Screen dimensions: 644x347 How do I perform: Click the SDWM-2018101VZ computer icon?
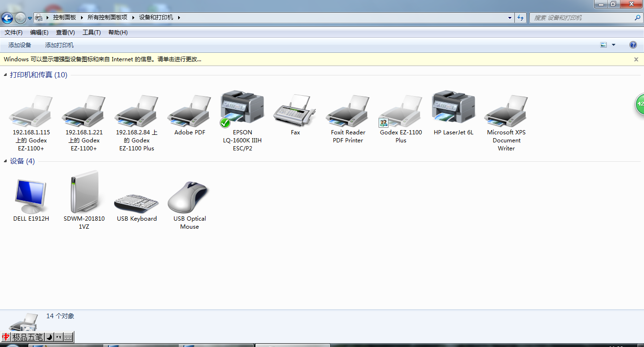84,193
